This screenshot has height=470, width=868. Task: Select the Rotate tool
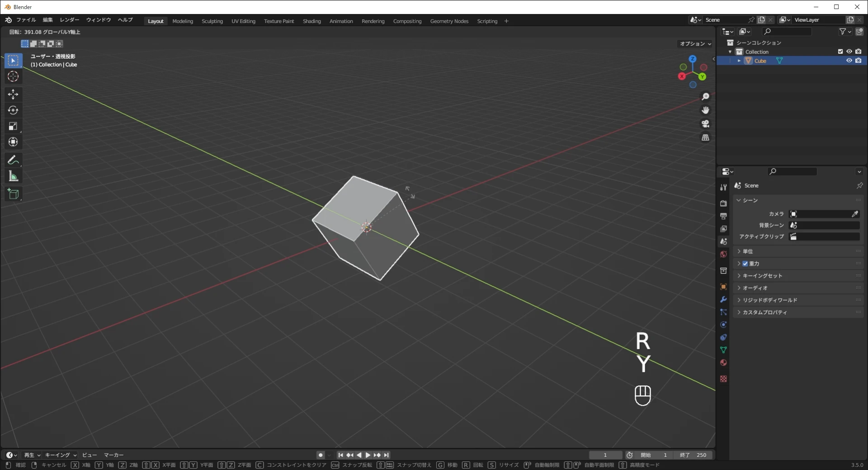(x=13, y=110)
